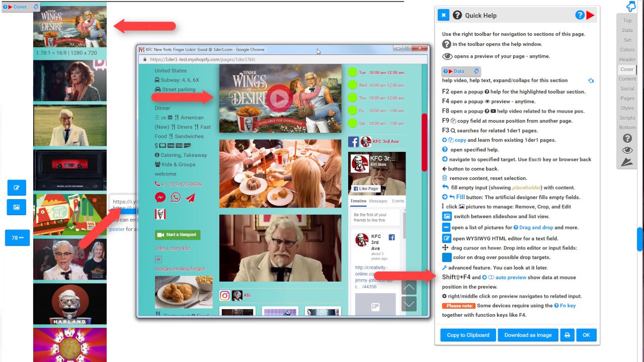Open the 78 pictures list button
The height and width of the screenshot is (362, 644).
[x=18, y=238]
